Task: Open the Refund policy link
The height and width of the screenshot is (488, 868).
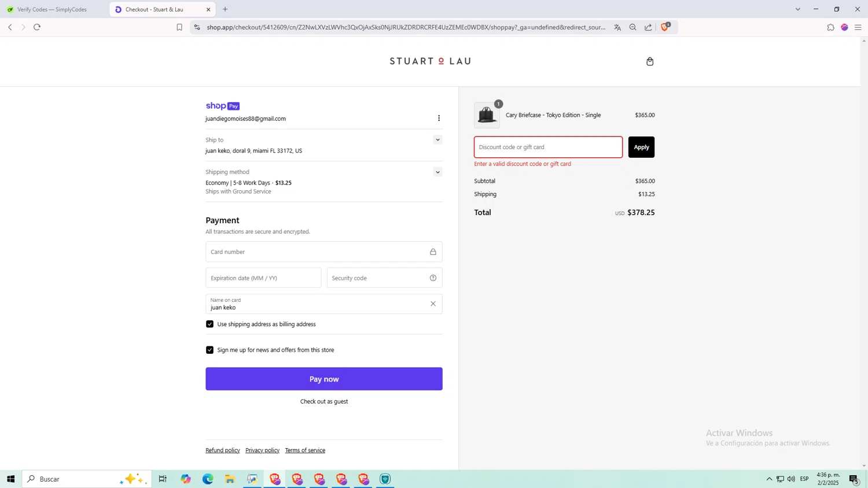Action: [223, 450]
